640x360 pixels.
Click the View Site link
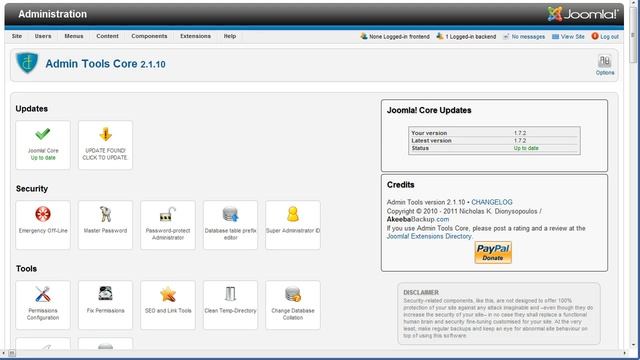tap(573, 37)
